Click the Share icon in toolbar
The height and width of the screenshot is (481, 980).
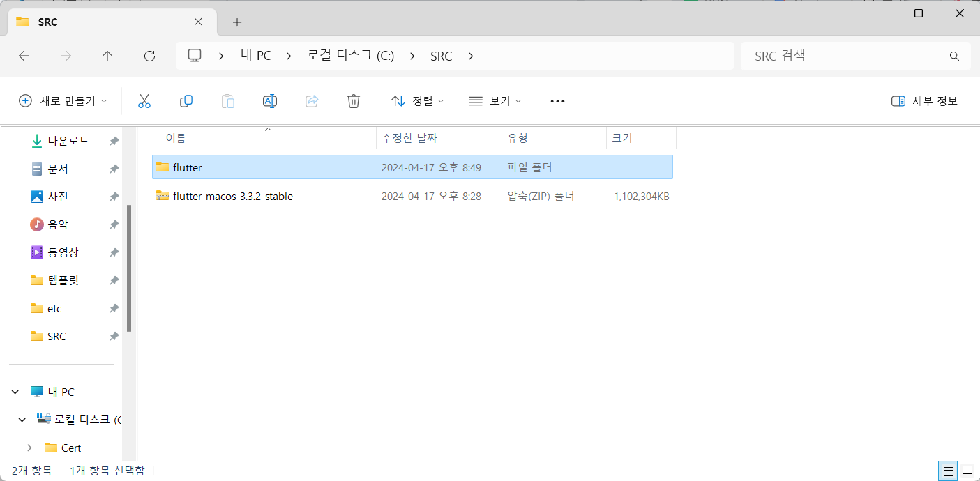click(x=312, y=101)
